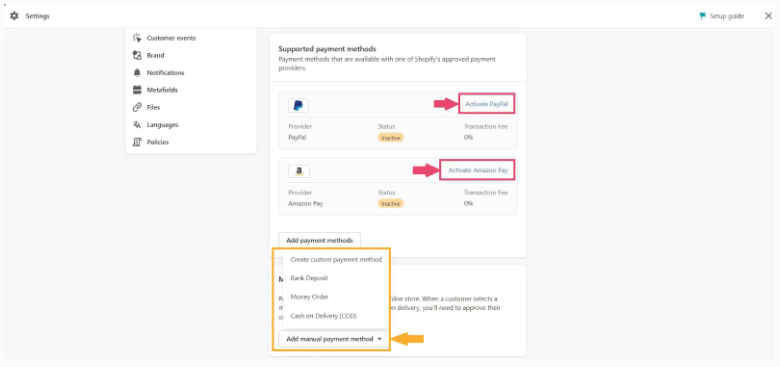This screenshot has width=780, height=367.
Task: Select the Money Order option
Action: point(309,297)
